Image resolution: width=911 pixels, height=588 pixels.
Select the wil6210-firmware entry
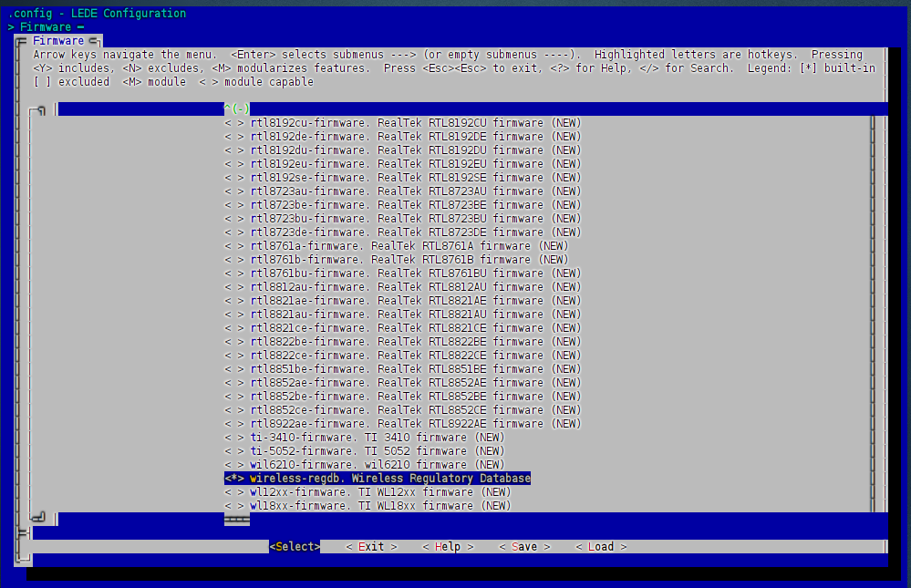pyautogui.click(x=365, y=465)
